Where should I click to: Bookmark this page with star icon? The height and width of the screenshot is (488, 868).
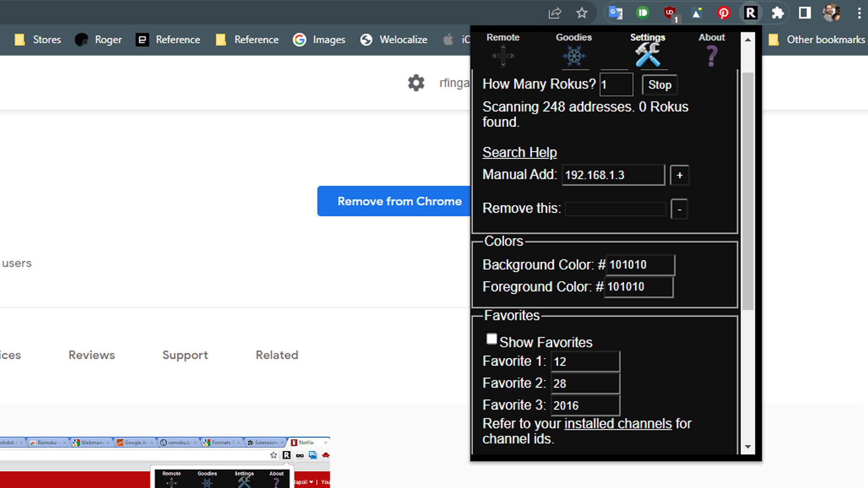[x=582, y=13]
